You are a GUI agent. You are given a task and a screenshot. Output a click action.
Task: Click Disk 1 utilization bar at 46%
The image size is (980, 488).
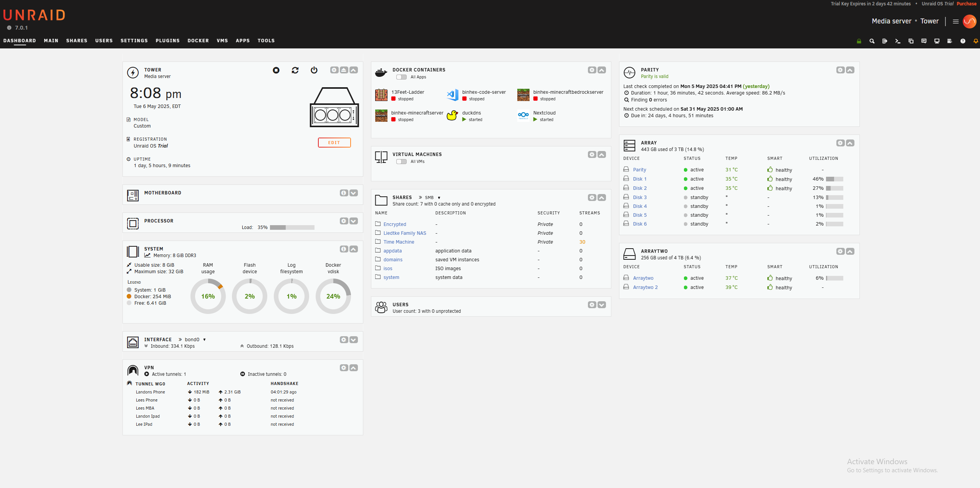(834, 179)
